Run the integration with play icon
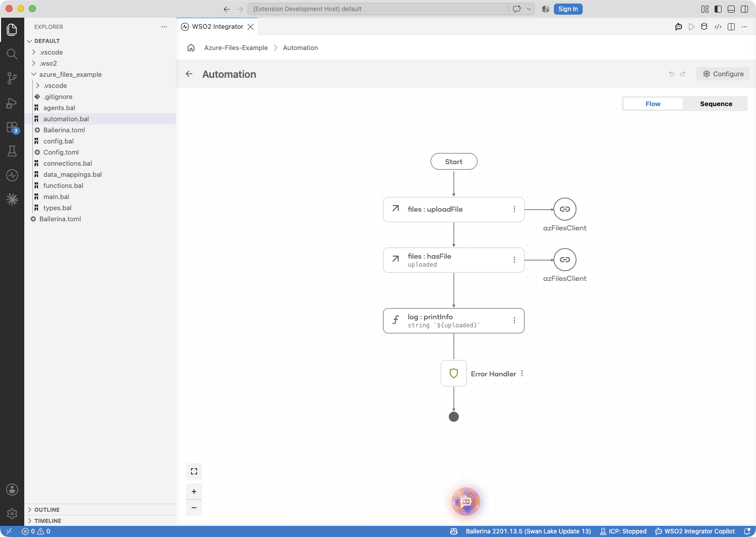The image size is (756, 537). (692, 27)
